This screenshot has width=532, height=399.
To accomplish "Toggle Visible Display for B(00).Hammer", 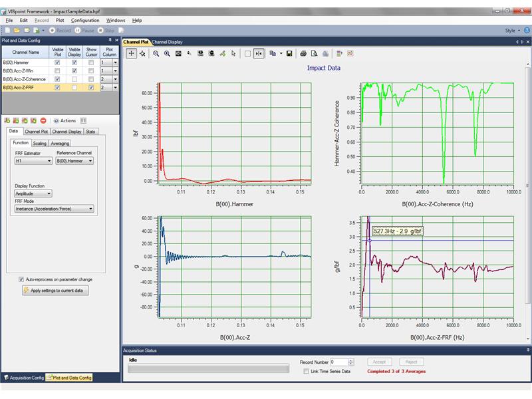I will [x=74, y=63].
